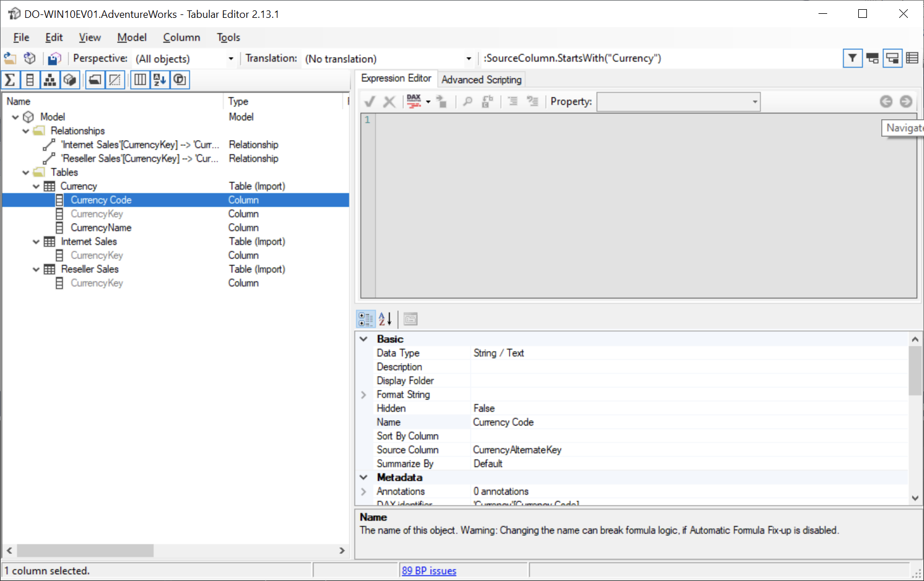Deploy the model using the cube icon
The width and height of the screenshot is (924, 581).
pos(29,58)
